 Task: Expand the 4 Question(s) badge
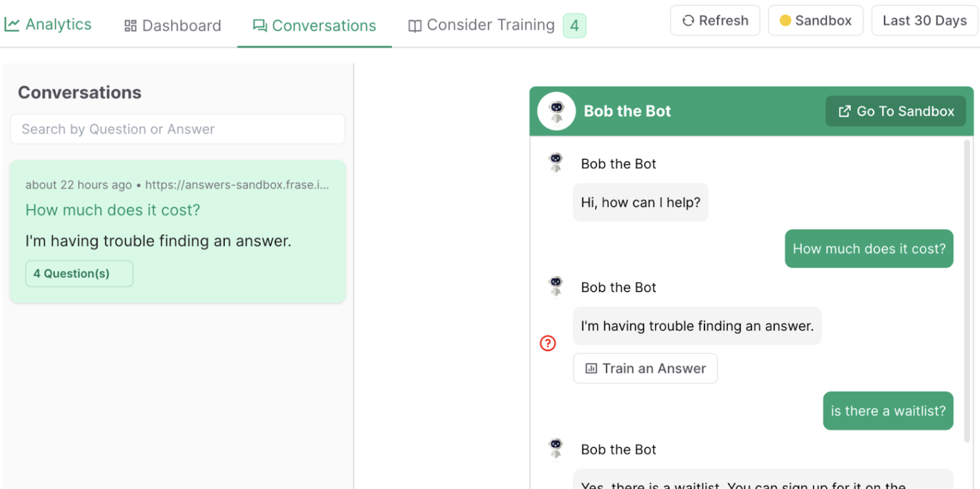(79, 273)
